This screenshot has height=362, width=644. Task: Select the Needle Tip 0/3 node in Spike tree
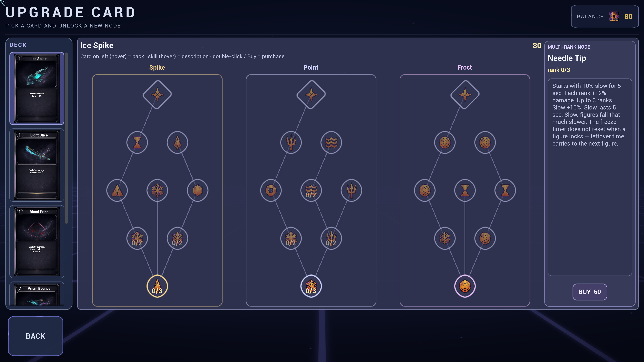pos(157,286)
